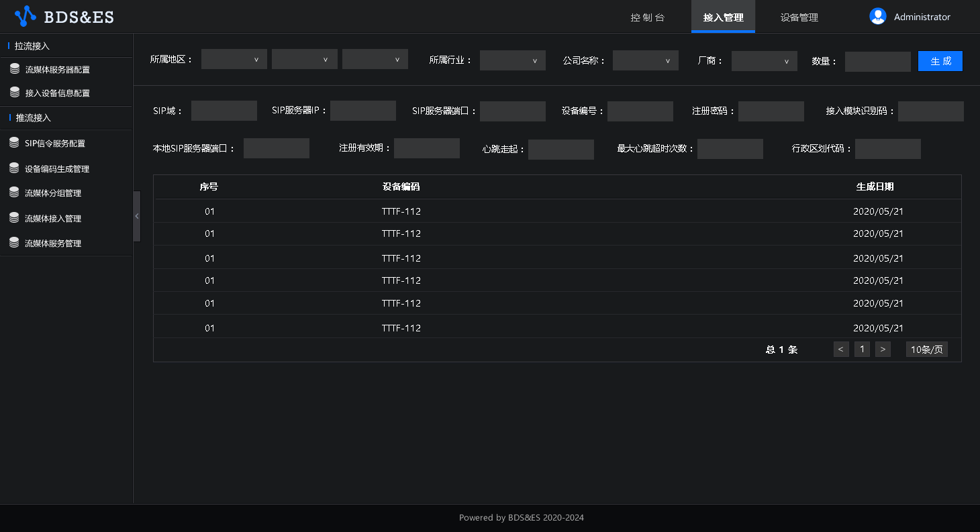Click the 流媒体分组管理 database icon
The width and height of the screenshot is (980, 532).
pos(14,192)
